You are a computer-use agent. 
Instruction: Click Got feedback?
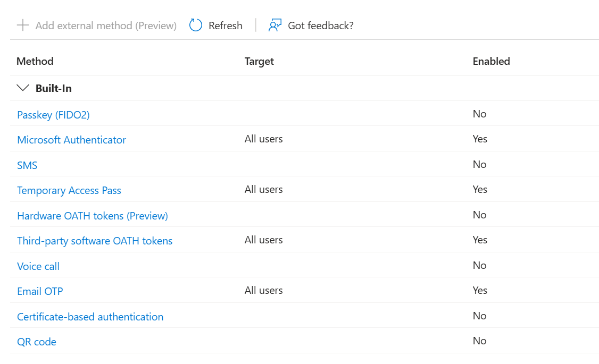[x=320, y=25]
